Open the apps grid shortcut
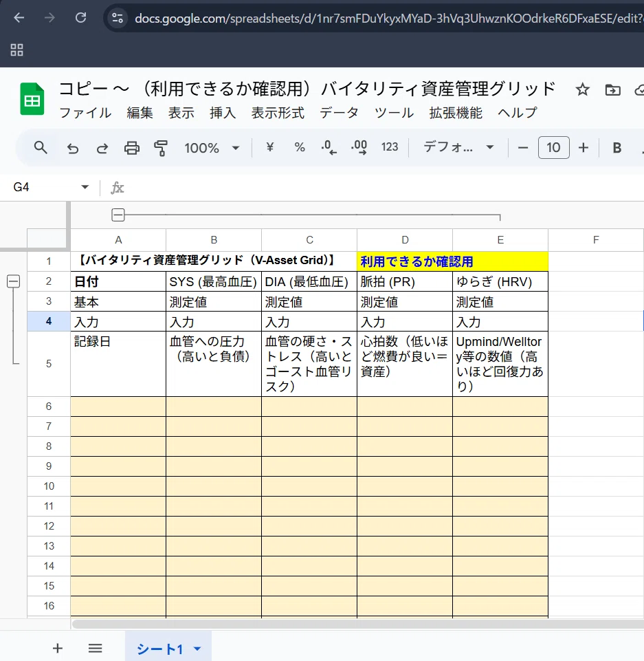 click(17, 50)
